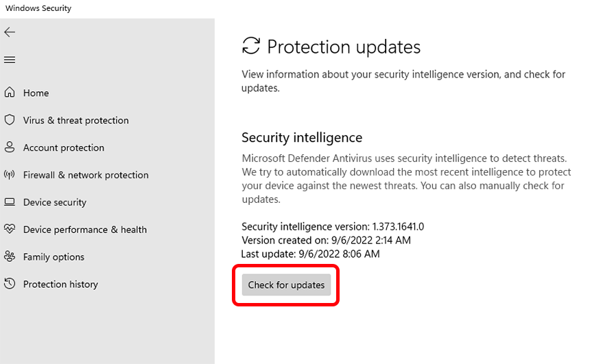Click the Account protection person icon

point(10,147)
